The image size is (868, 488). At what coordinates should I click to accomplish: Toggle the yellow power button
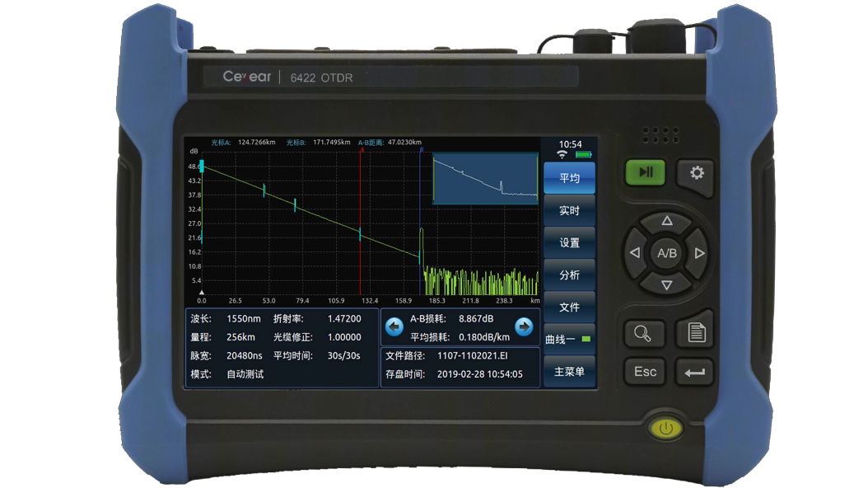click(665, 429)
